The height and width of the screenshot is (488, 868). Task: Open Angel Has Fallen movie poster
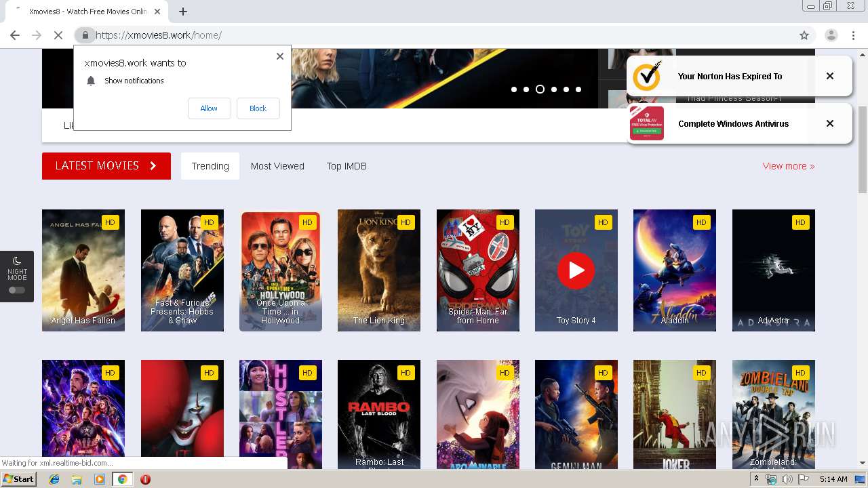(x=83, y=270)
